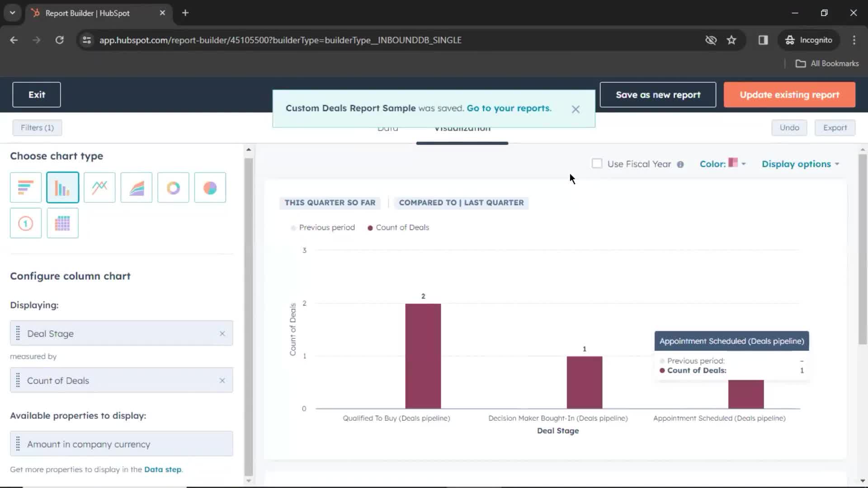Click the left panel scrollbar thumb
Image resolution: width=868 pixels, height=488 pixels.
(x=249, y=316)
